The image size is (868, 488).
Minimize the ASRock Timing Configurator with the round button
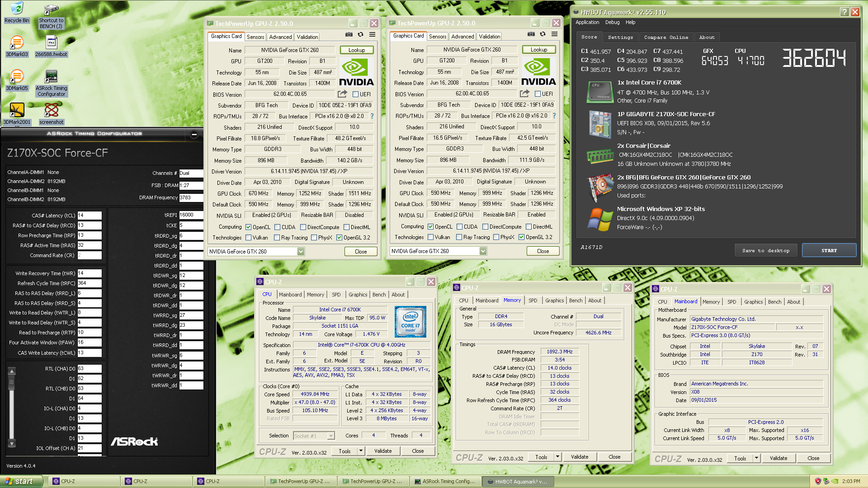coord(194,134)
